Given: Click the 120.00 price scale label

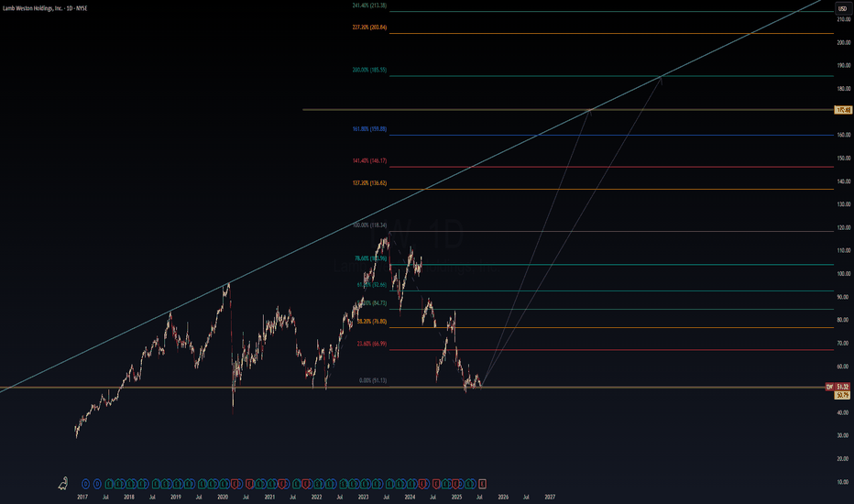Looking at the screenshot, I should click(844, 228).
